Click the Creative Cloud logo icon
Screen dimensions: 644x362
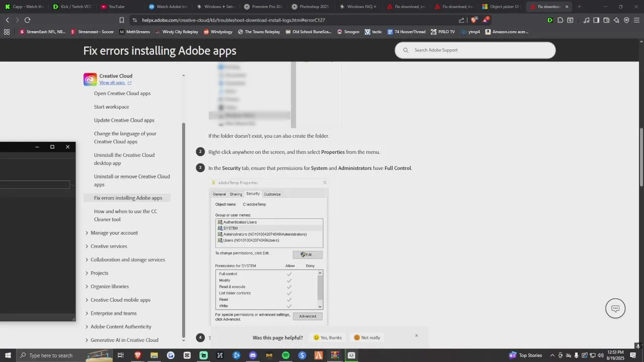(x=90, y=79)
